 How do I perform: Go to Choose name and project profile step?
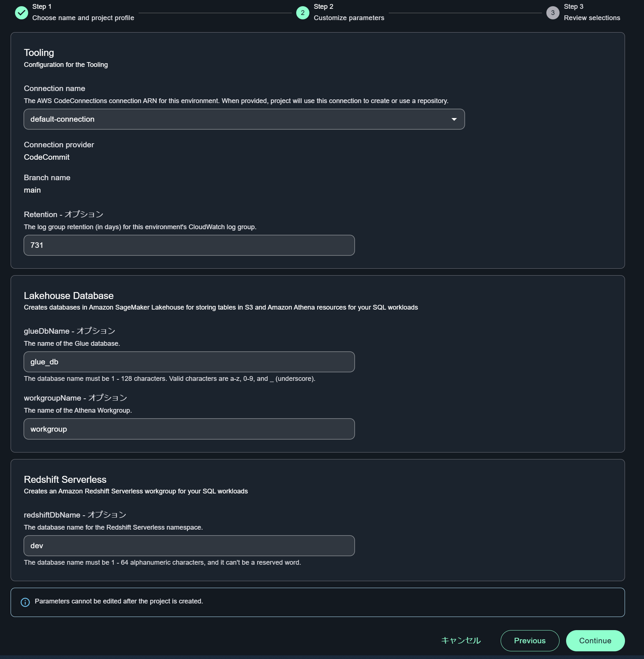coord(83,18)
